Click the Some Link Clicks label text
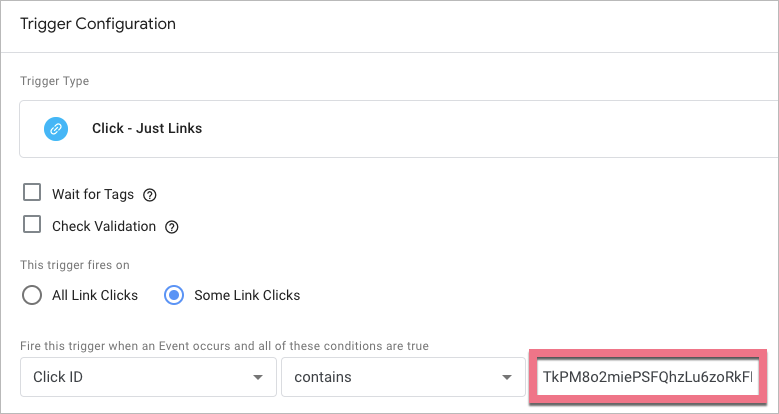 coord(246,295)
